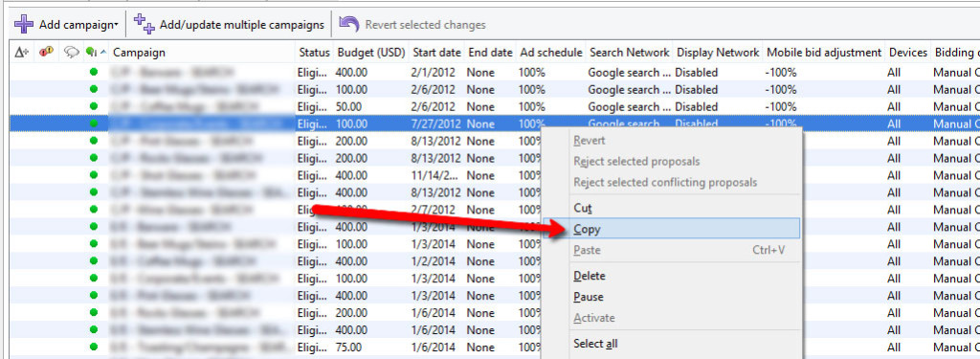
Task: Click the Start date column header
Action: (x=436, y=53)
